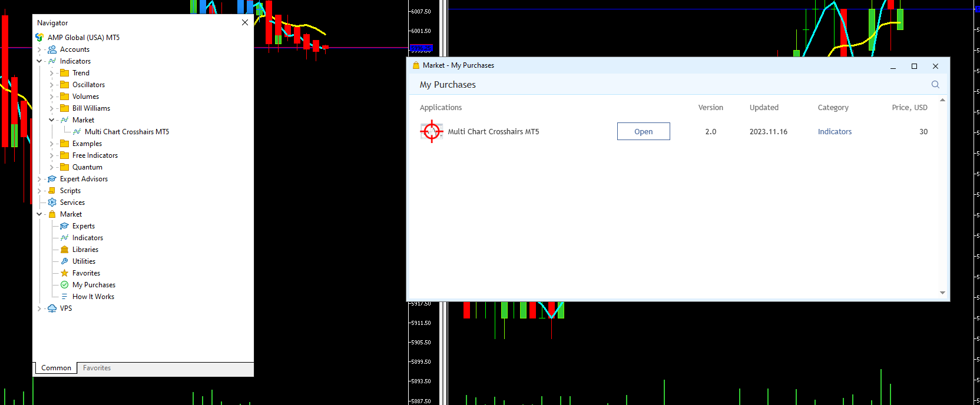This screenshot has height=405, width=980.
Task: Click the Indicators icon under Market
Action: click(x=65, y=238)
